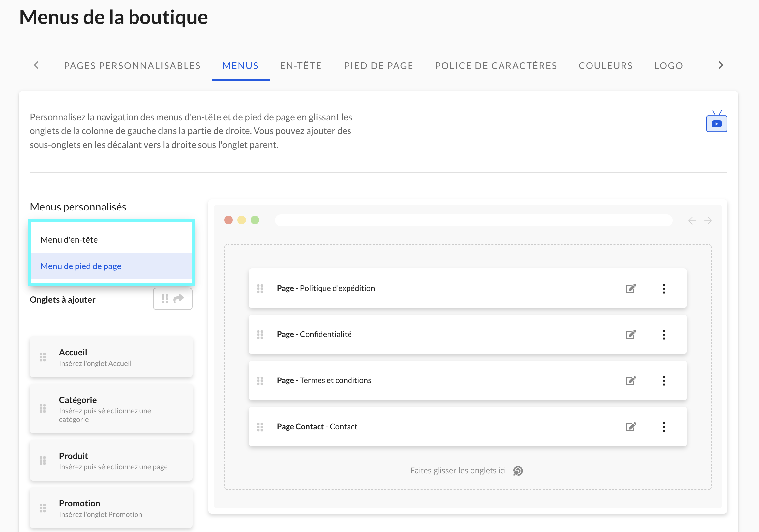
Task: Click the Produit tab card
Action: coord(111,460)
